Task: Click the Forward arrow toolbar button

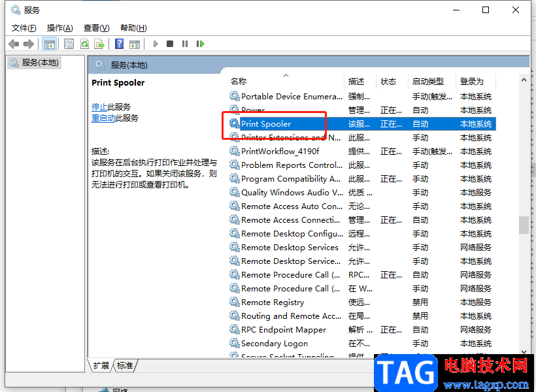Action: coord(29,44)
